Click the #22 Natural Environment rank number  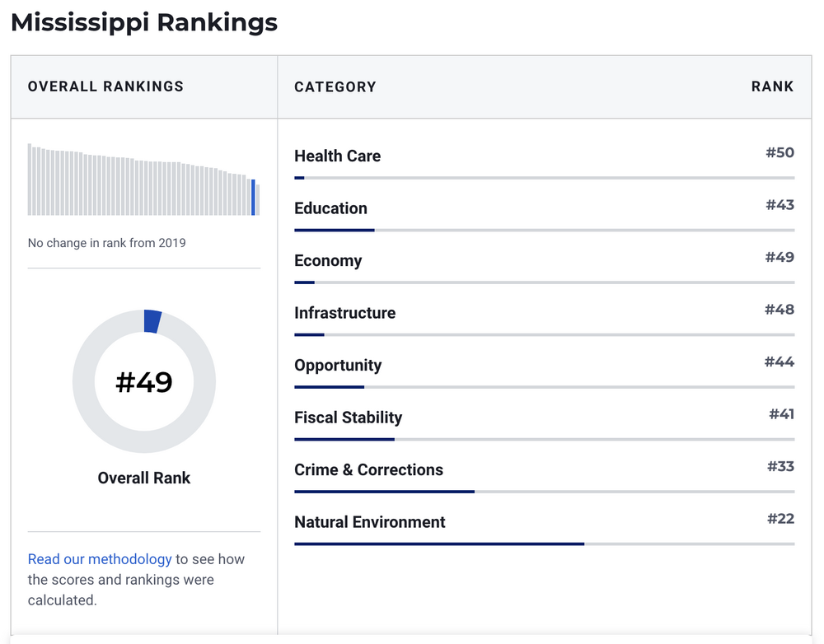click(x=780, y=518)
